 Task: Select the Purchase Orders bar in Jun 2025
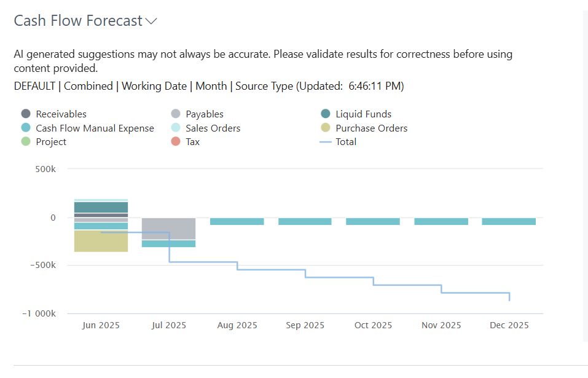101,241
